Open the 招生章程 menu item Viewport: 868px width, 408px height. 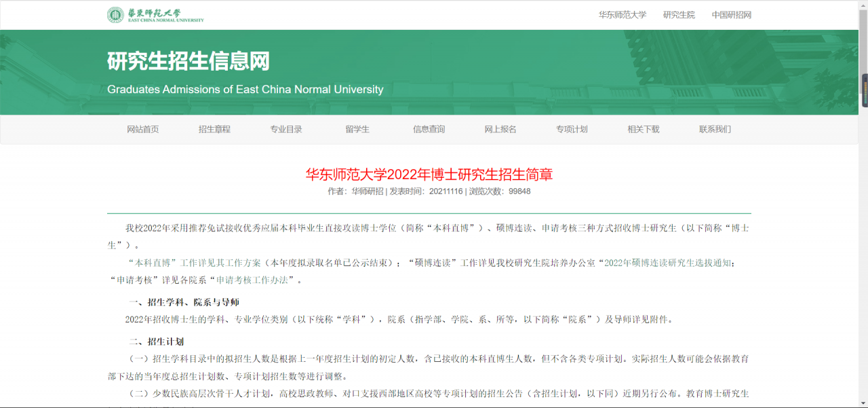click(x=214, y=130)
